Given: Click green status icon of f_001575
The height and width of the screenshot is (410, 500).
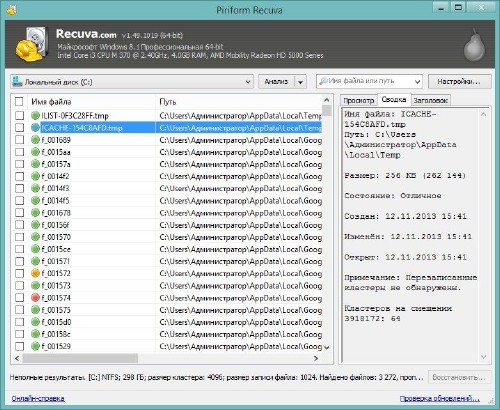Looking at the screenshot, I should point(35,310).
